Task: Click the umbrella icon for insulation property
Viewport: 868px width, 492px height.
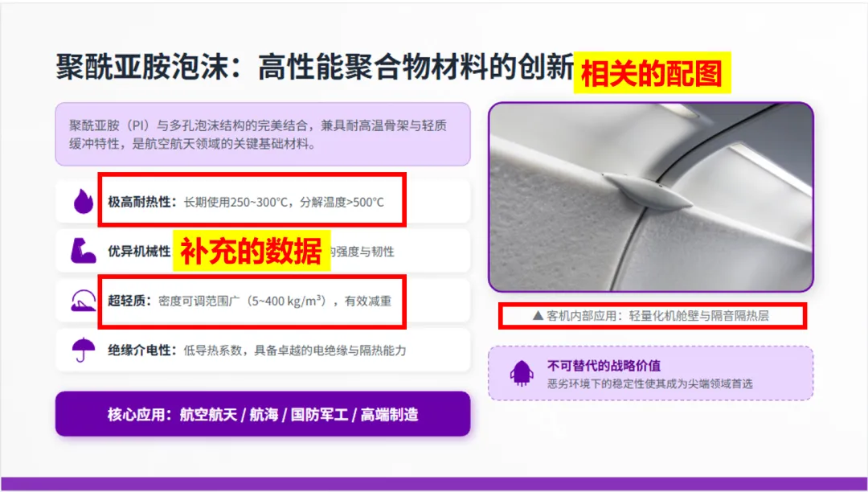Action: click(83, 350)
